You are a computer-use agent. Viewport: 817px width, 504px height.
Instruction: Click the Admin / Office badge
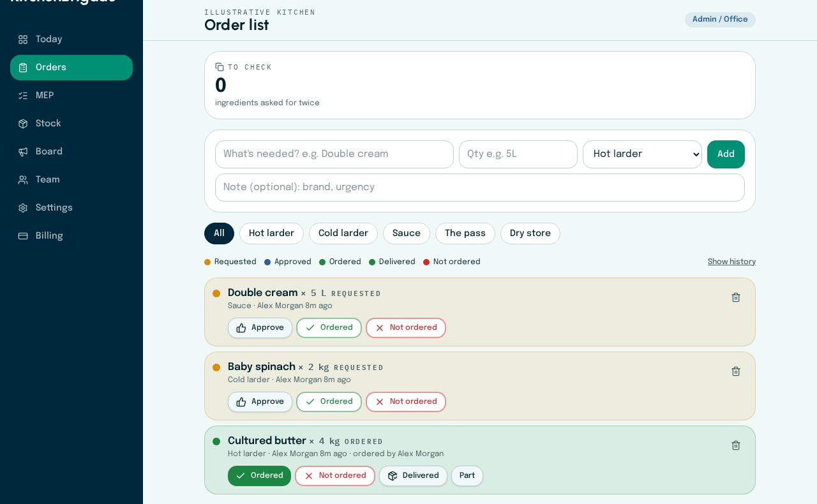720,20
